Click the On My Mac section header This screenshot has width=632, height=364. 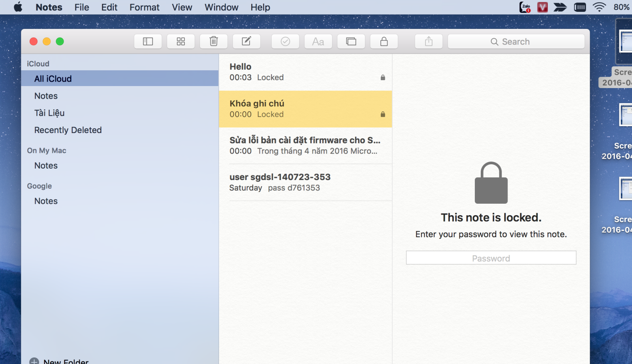(47, 150)
